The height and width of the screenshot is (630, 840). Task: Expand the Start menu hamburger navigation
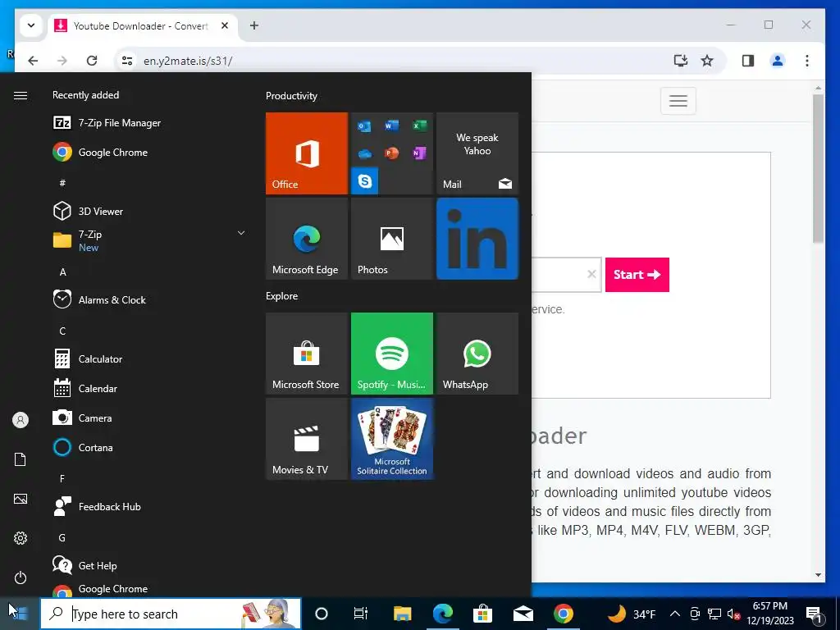(x=21, y=95)
